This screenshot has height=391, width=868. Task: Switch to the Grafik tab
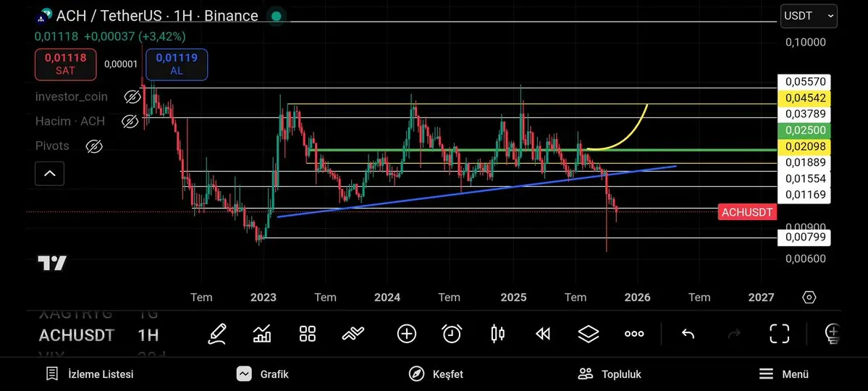[x=262, y=374]
